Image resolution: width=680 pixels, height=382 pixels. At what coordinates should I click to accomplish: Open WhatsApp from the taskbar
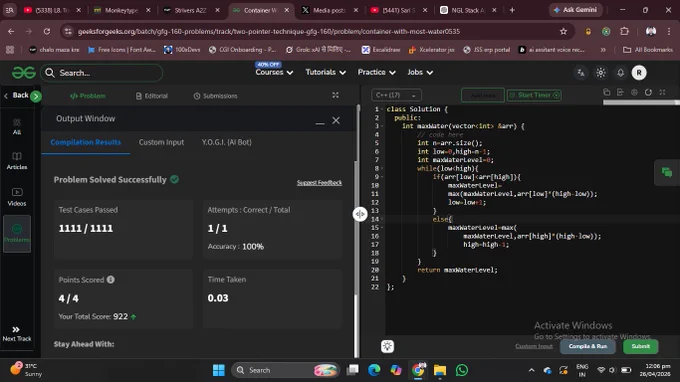click(462, 370)
